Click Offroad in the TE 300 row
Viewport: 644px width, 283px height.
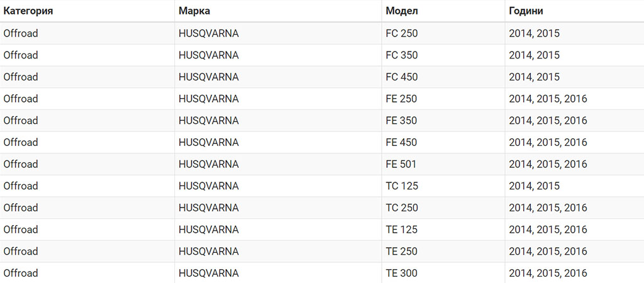(21, 273)
